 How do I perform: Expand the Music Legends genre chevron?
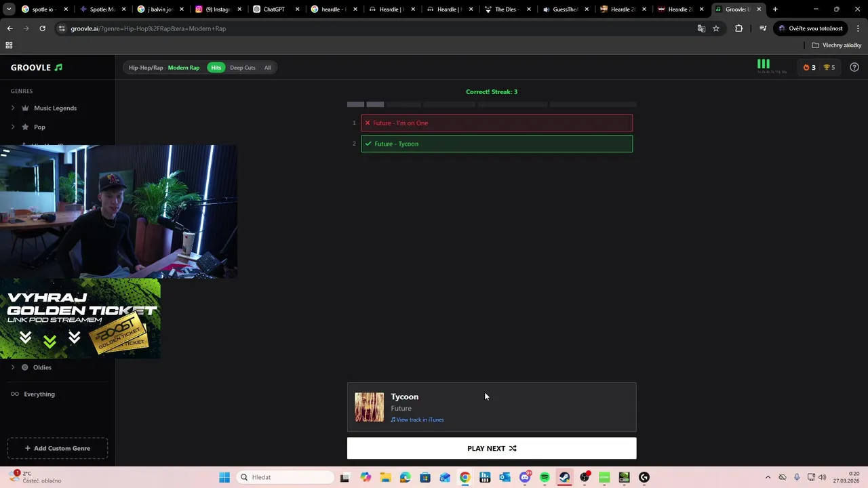[13, 108]
